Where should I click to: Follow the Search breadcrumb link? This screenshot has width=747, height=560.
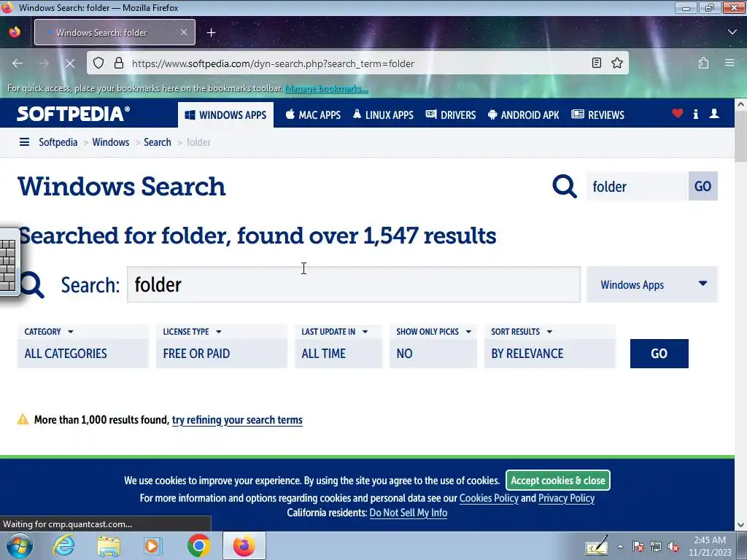tap(158, 142)
